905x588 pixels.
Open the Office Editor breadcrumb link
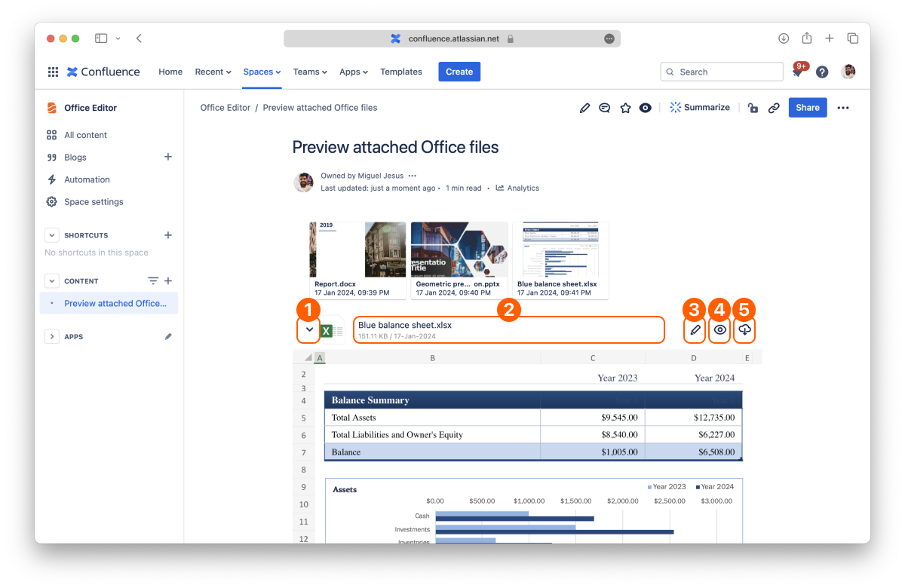(225, 108)
